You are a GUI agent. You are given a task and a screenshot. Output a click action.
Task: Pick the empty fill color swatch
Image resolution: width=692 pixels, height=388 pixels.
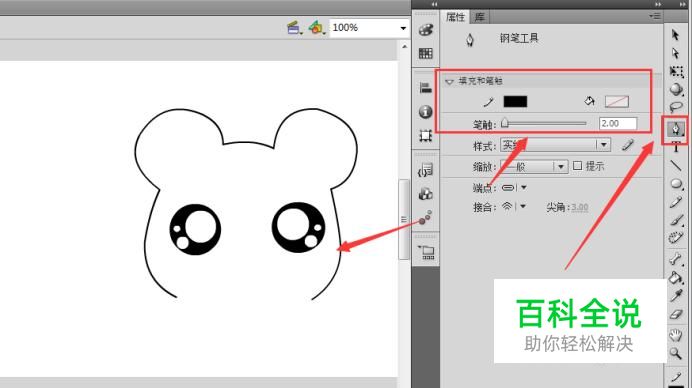tap(617, 102)
